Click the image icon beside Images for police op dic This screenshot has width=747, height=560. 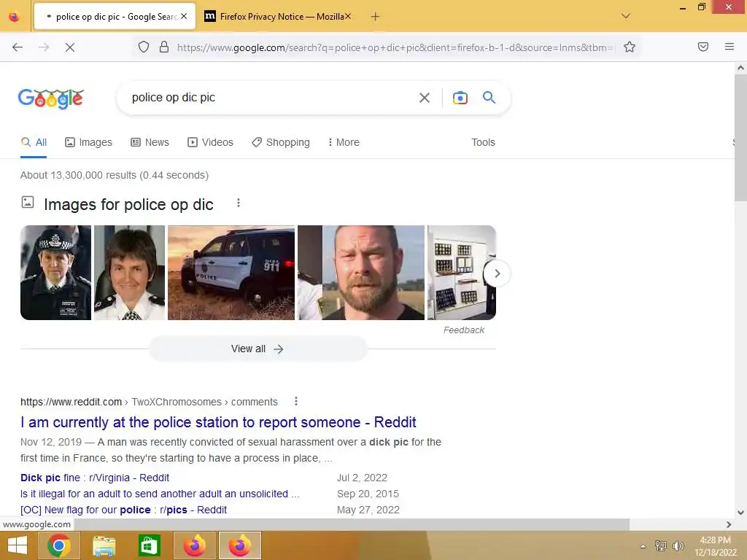[x=28, y=203]
